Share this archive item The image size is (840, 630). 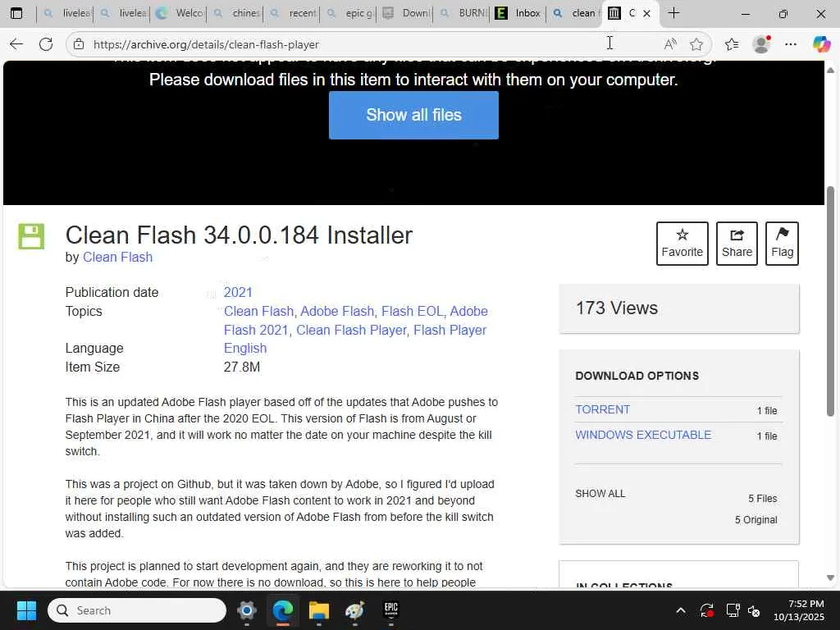737,243
